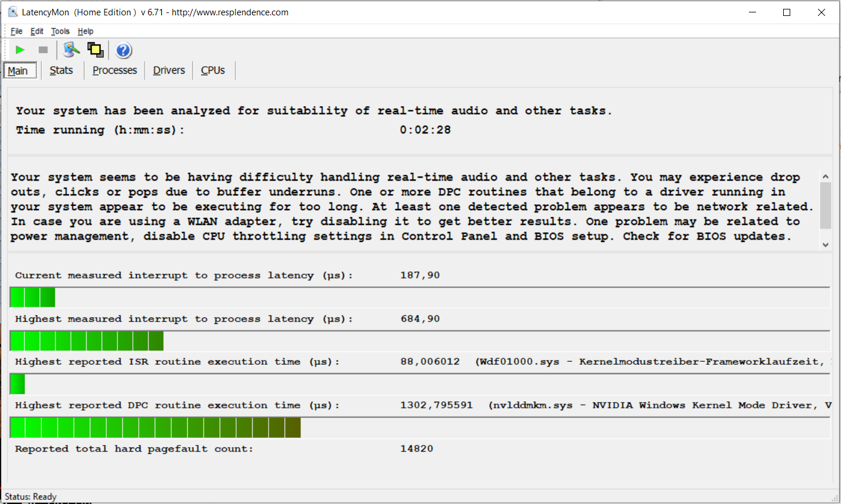
Task: Select the Main tab
Action: point(18,71)
